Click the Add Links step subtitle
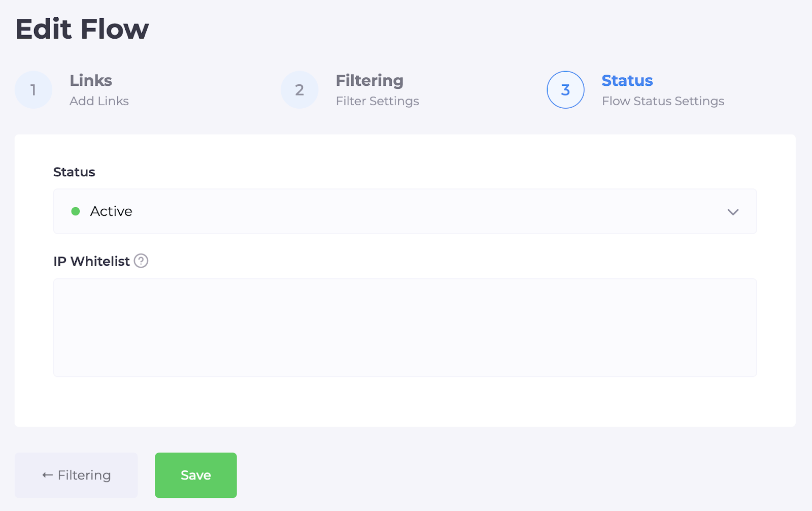 pos(99,101)
